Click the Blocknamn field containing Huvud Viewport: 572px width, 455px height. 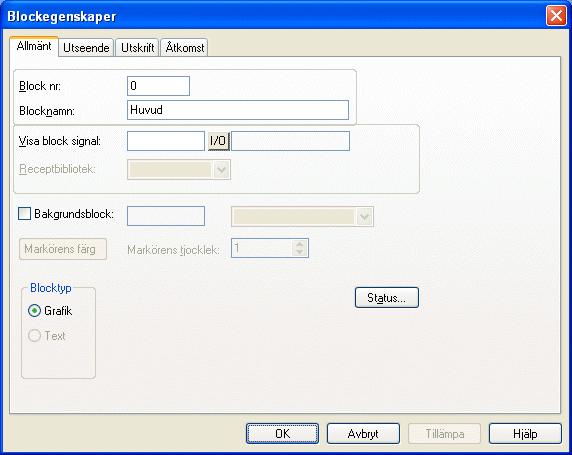(x=238, y=110)
